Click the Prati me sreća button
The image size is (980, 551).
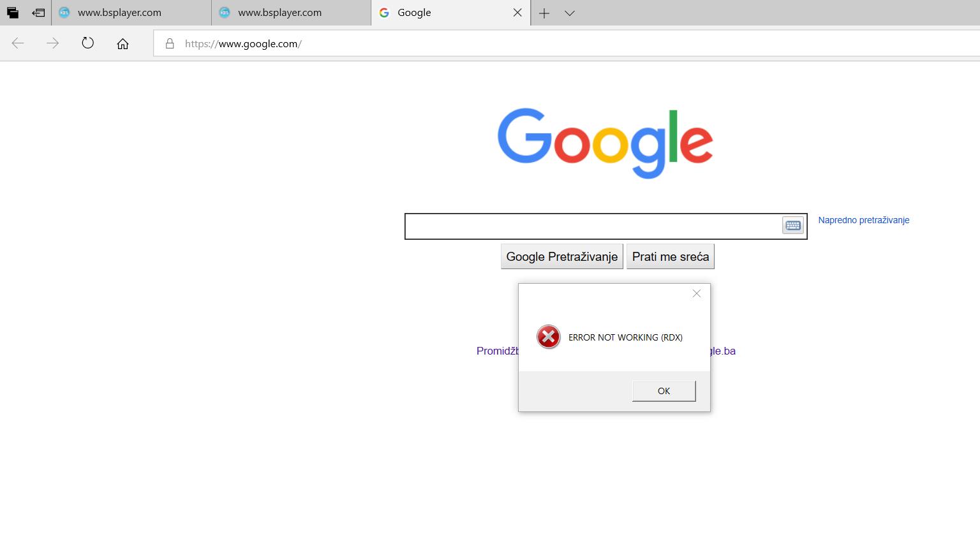(x=670, y=256)
